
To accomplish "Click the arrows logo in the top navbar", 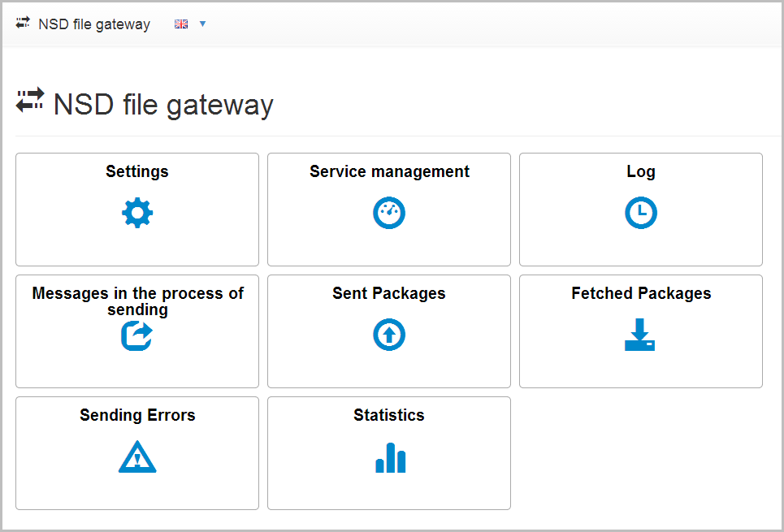I will 23,23.
